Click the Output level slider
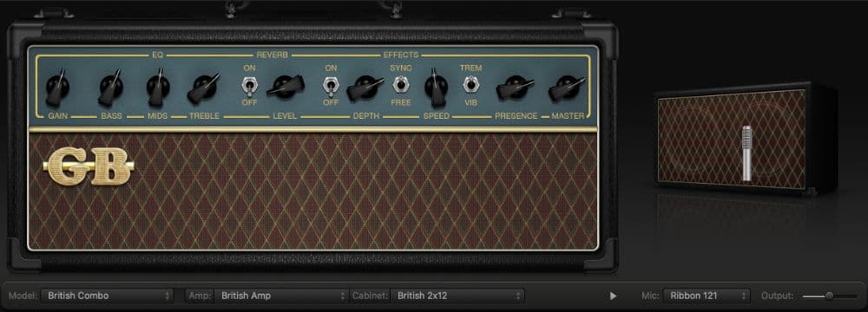Image resolution: width=868 pixels, height=312 pixels. coord(830,296)
